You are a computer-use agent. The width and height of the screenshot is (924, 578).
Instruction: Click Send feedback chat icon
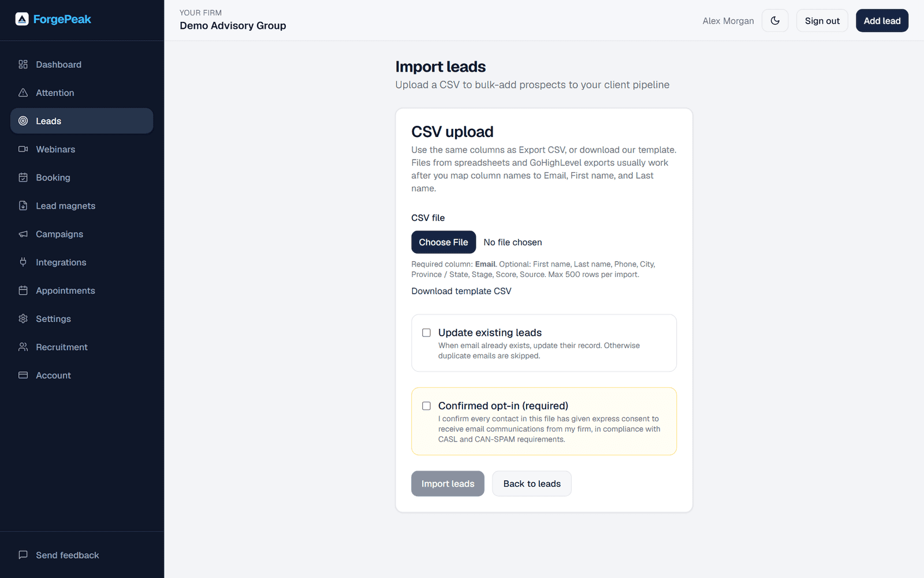pyautogui.click(x=23, y=555)
